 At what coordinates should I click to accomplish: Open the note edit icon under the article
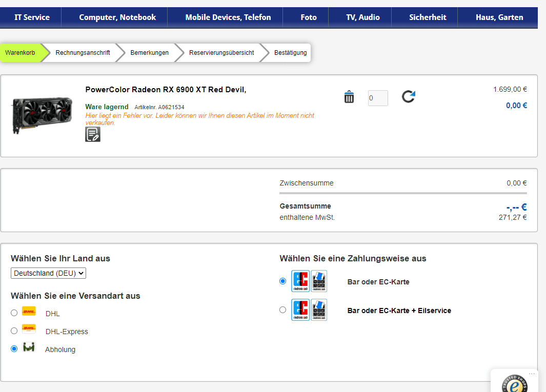(x=93, y=134)
